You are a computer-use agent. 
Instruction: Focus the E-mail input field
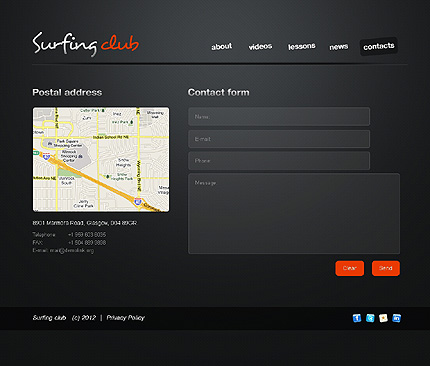pyautogui.click(x=279, y=139)
